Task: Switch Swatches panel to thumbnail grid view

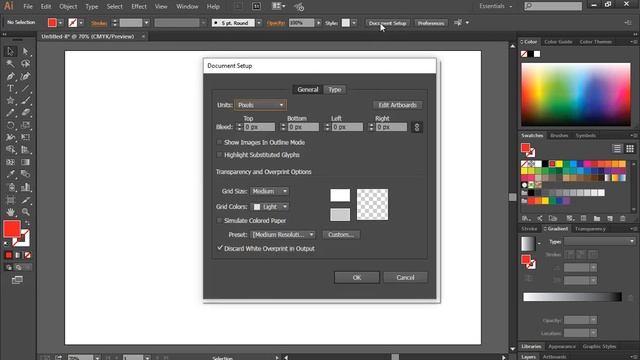Action: point(630,149)
